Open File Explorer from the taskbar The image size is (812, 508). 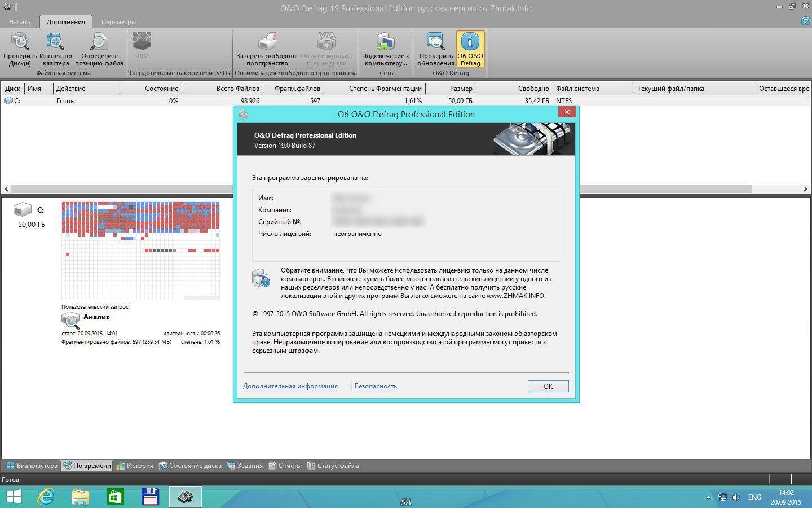tap(81, 497)
